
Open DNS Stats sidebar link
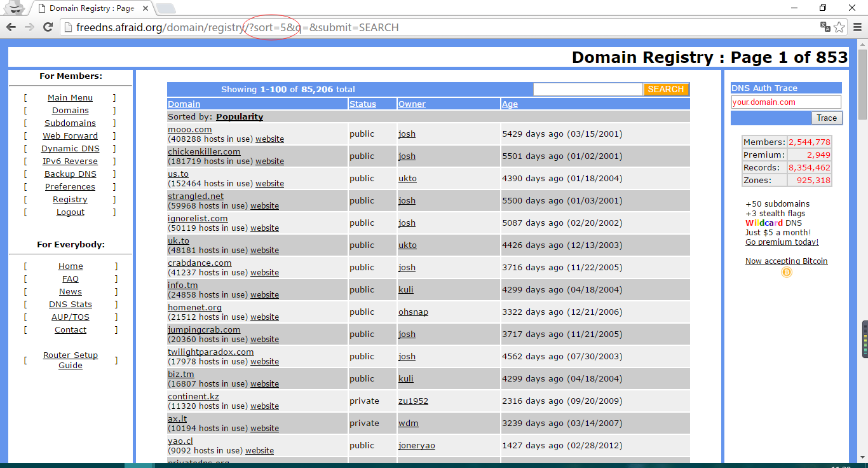[x=71, y=305]
